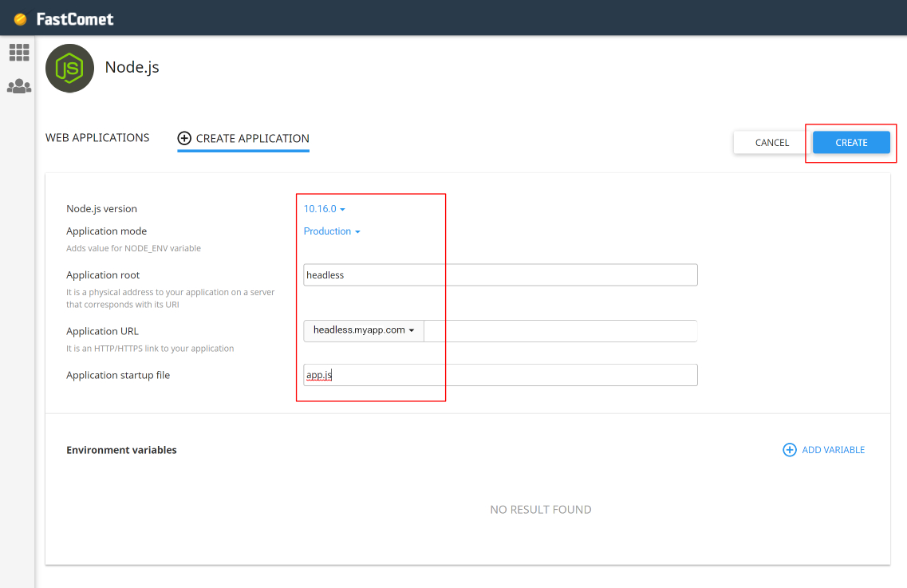Click the FastComet logo icon
This screenshot has height=588, width=907.
(x=21, y=19)
